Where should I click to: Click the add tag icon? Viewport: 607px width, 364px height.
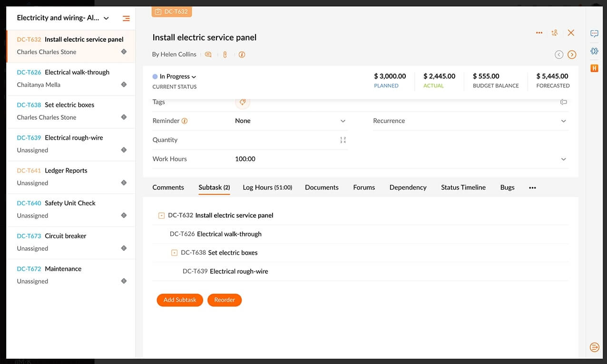pyautogui.click(x=242, y=102)
